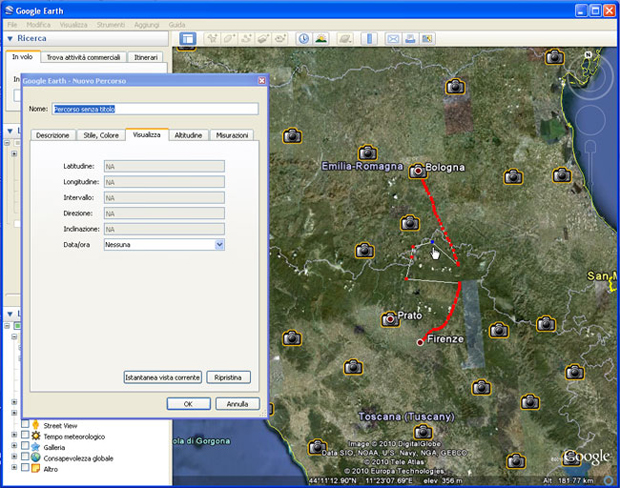Click the Galleria star icon
Screen dimensions: 620x488
(x=36, y=447)
